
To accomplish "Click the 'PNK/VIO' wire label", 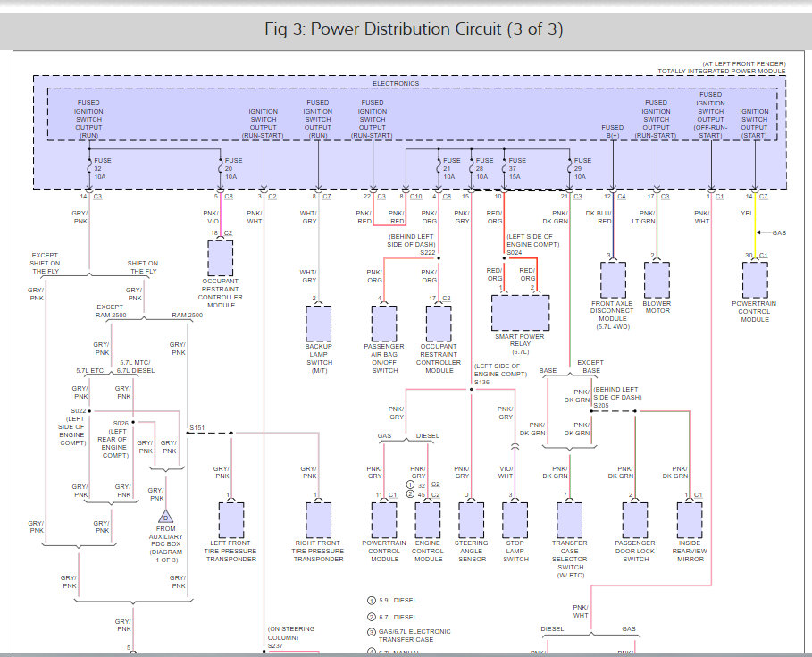I will tap(211, 217).
